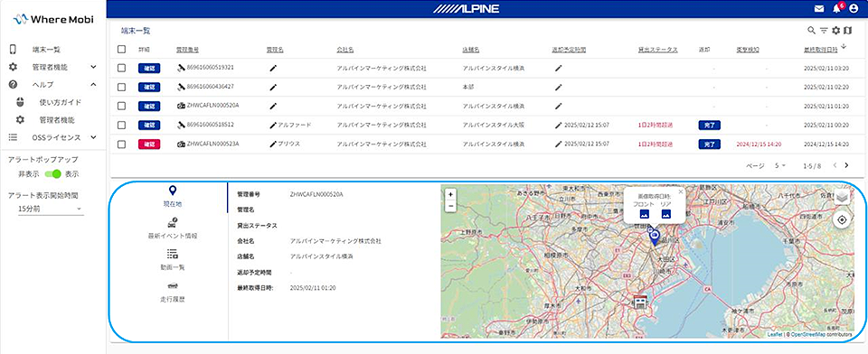This screenshot has width=868, height=354.
Task: Click the 管理番号 column header
Action: click(187, 50)
